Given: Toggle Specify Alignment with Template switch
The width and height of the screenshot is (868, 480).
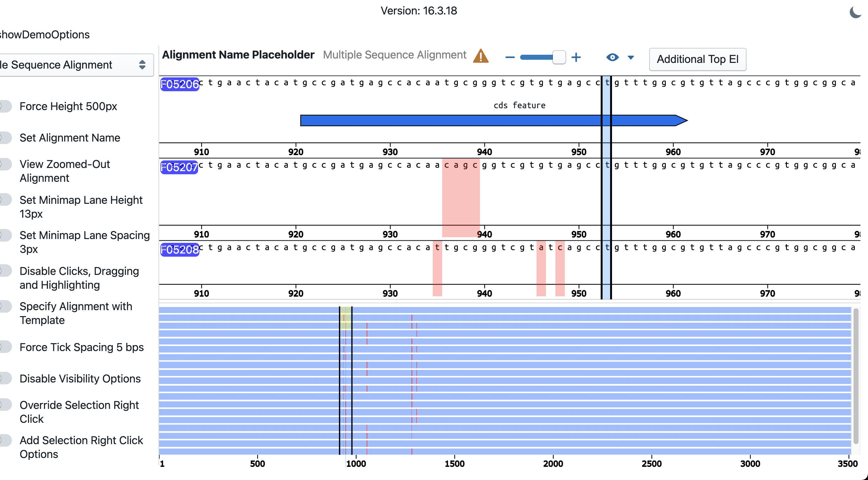Looking at the screenshot, I should pyautogui.click(x=5, y=306).
